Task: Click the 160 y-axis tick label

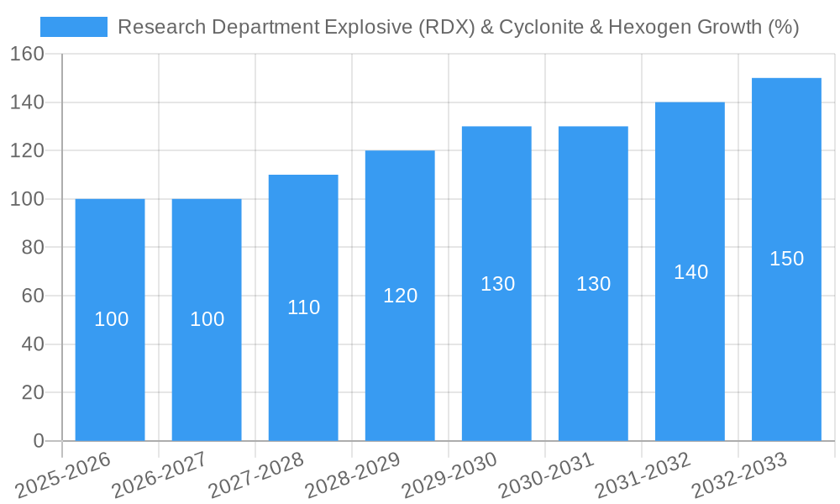Action: 28,54
